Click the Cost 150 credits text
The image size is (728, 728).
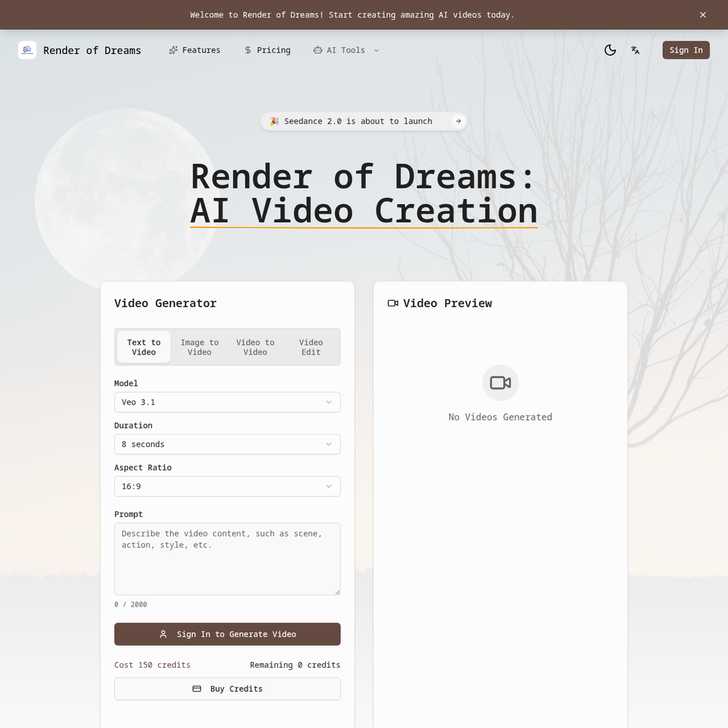[152, 665]
